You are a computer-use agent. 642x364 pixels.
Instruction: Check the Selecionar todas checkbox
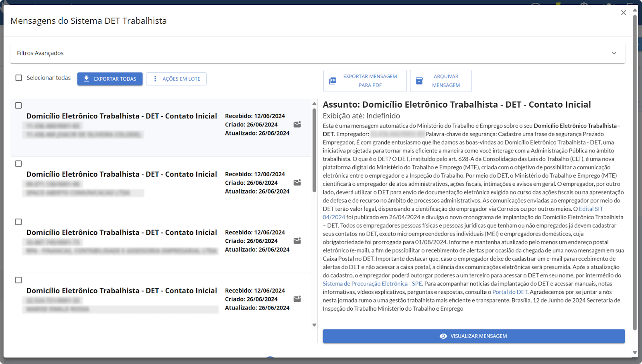[19, 78]
